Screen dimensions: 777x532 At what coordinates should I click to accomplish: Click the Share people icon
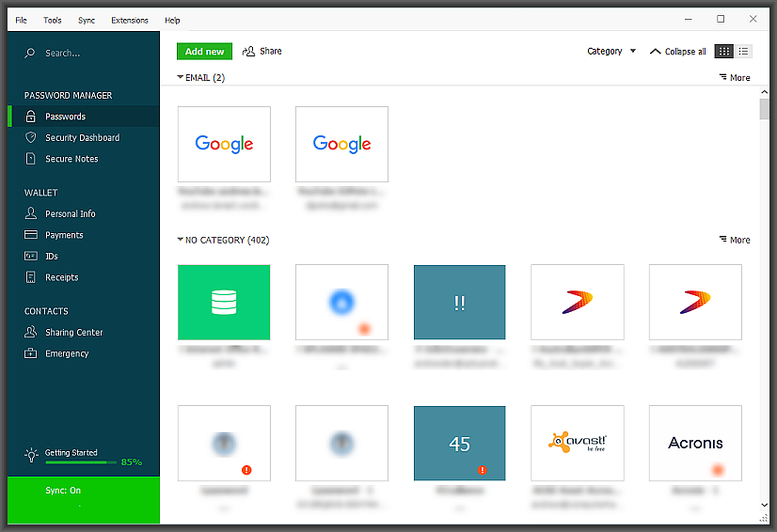pyautogui.click(x=248, y=51)
